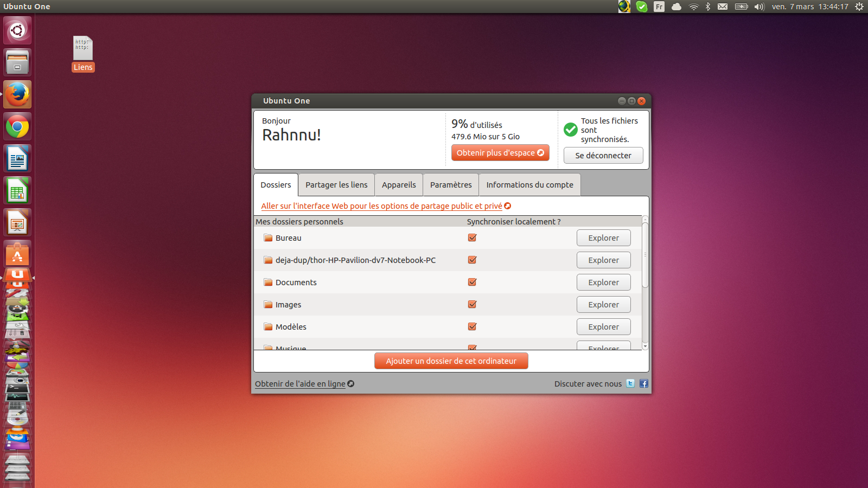Click the Synchroniser localement ? column header
868x488 pixels.
click(x=514, y=222)
